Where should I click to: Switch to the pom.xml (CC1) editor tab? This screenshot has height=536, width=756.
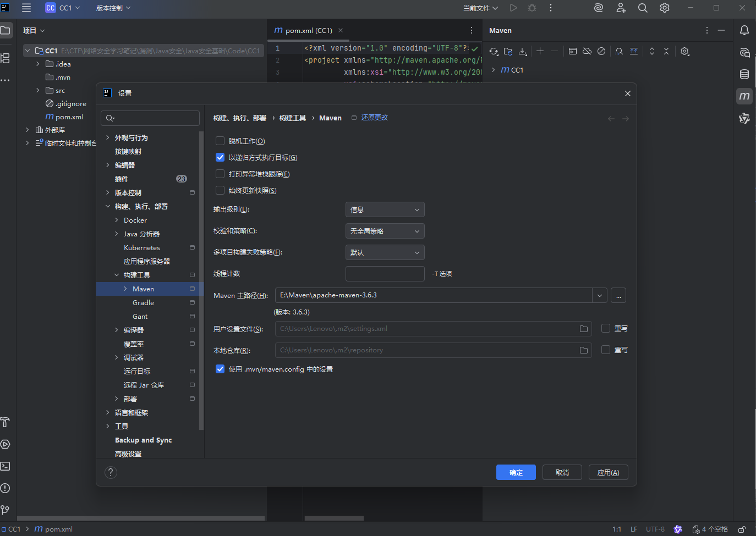(309, 30)
